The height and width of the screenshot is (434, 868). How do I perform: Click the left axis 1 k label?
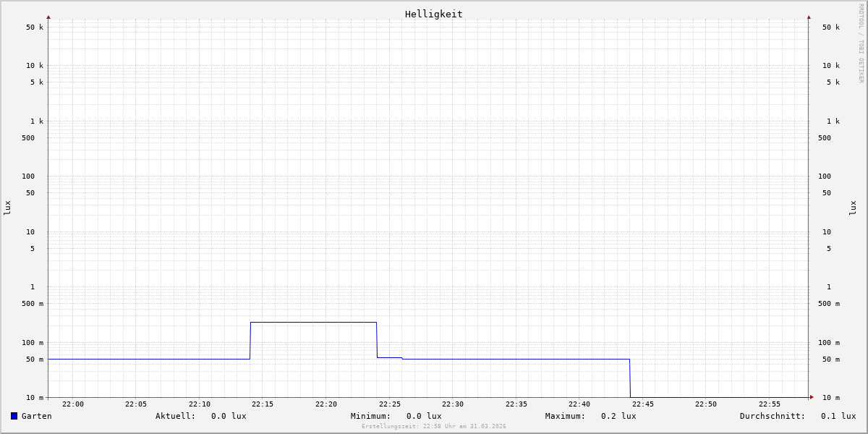[x=37, y=122]
